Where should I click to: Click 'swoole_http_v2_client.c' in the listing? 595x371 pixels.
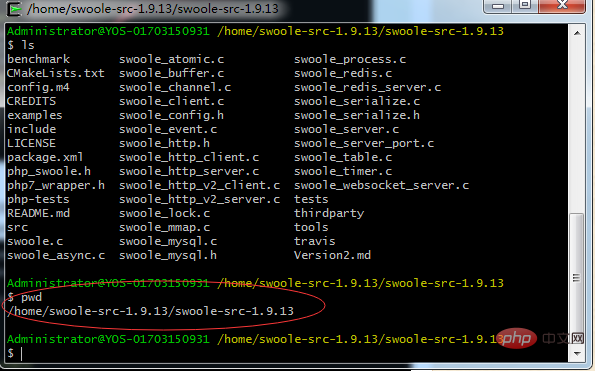[200, 186]
